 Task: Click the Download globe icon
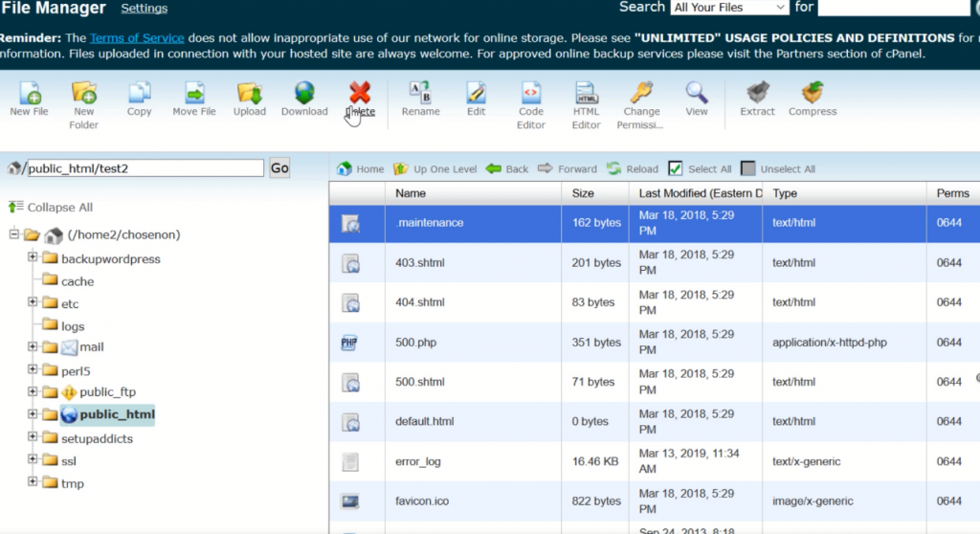(x=304, y=93)
